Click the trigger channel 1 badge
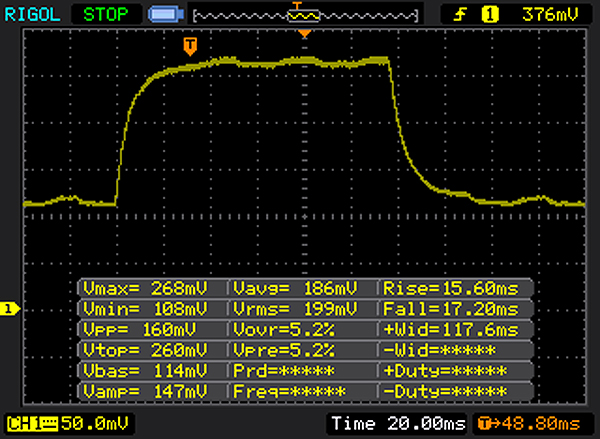The height and width of the screenshot is (439, 600). tap(490, 15)
